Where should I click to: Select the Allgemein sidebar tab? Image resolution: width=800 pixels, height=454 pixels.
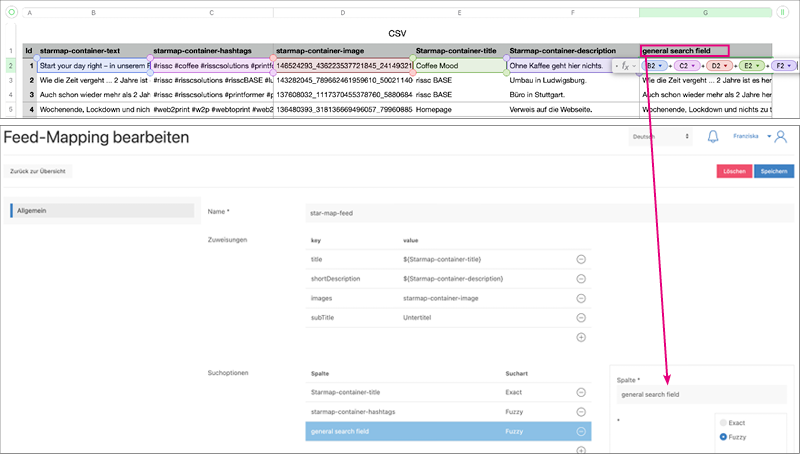click(101, 211)
